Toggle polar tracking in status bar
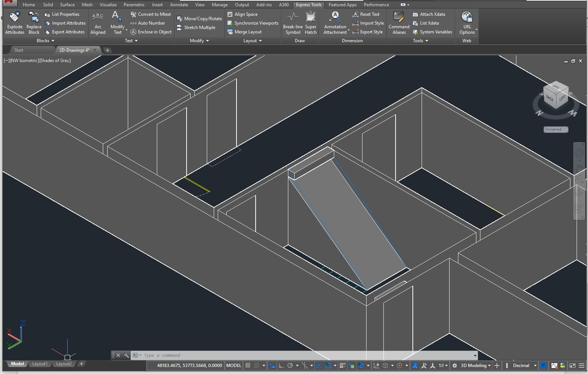The image size is (588, 374). [x=290, y=366]
